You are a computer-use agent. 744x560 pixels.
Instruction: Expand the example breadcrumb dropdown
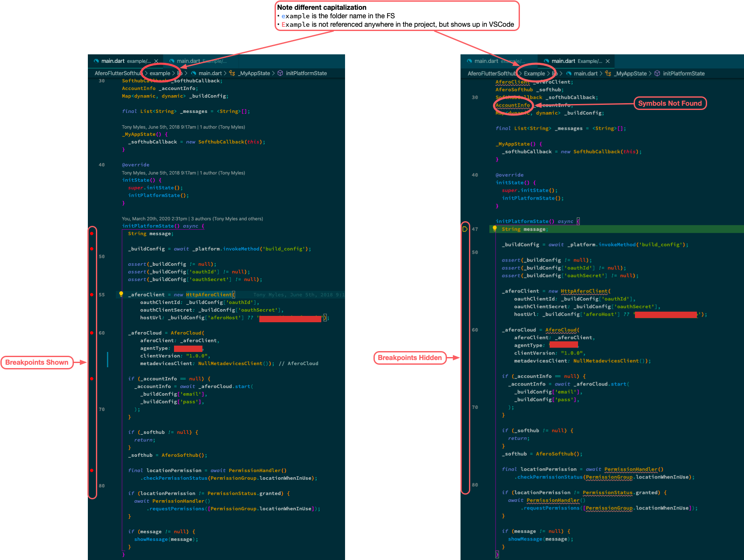pos(160,73)
